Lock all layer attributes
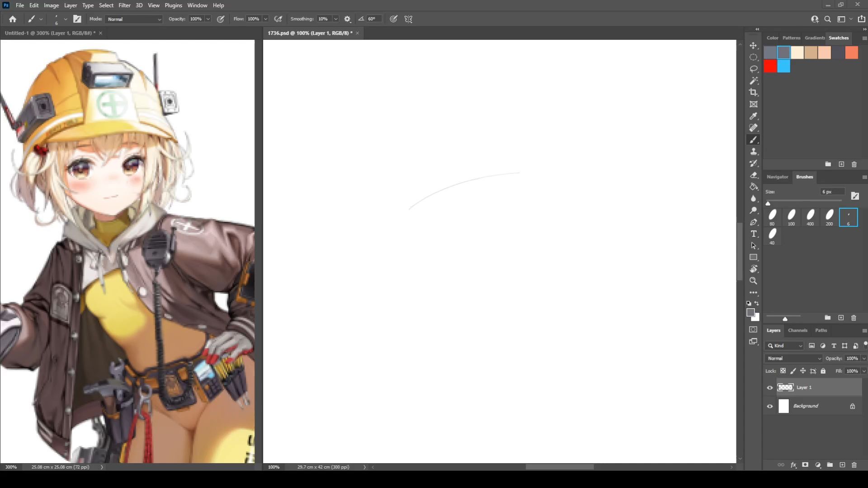 [x=823, y=371]
